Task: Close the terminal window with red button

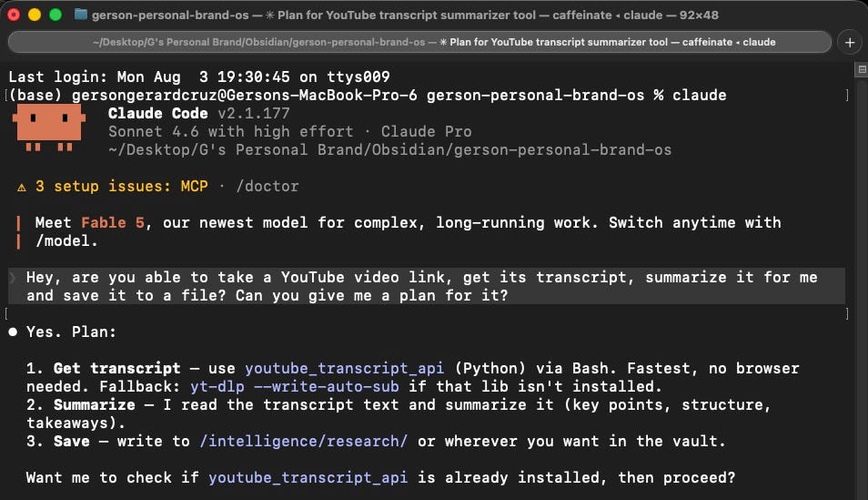Action: pyautogui.click(x=14, y=15)
